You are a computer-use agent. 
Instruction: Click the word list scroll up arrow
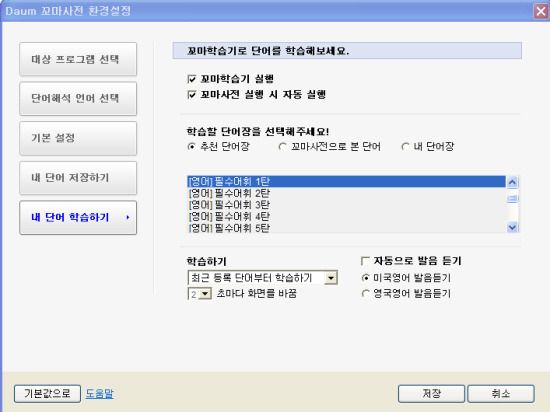click(512, 182)
